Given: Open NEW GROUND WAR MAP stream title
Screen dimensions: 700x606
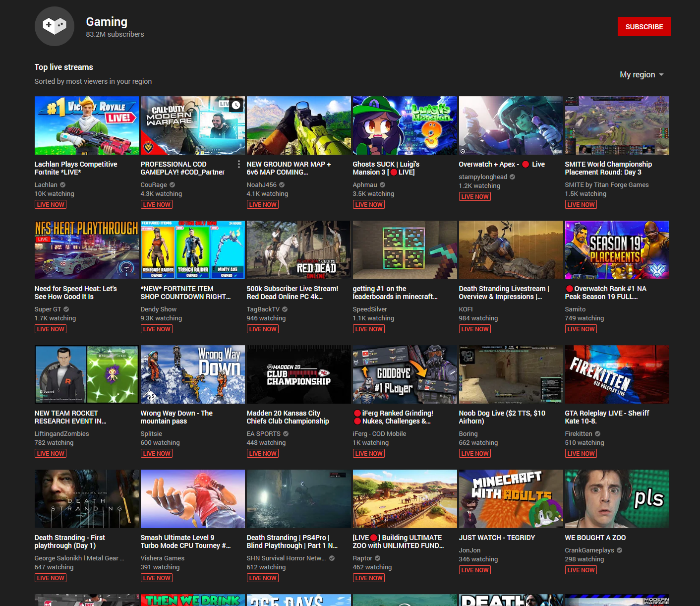Looking at the screenshot, I should point(289,168).
